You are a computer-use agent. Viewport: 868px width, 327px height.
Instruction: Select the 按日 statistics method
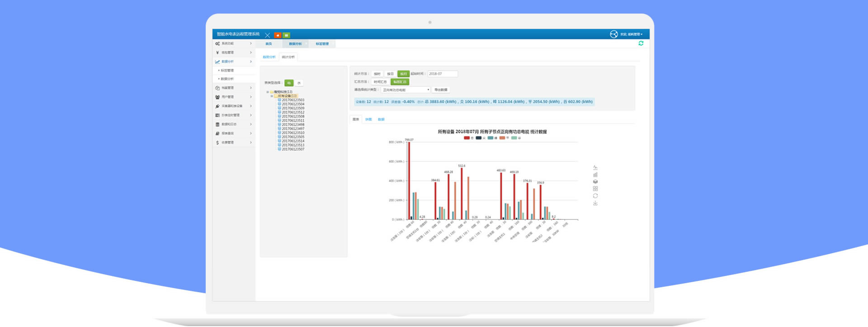(x=390, y=74)
